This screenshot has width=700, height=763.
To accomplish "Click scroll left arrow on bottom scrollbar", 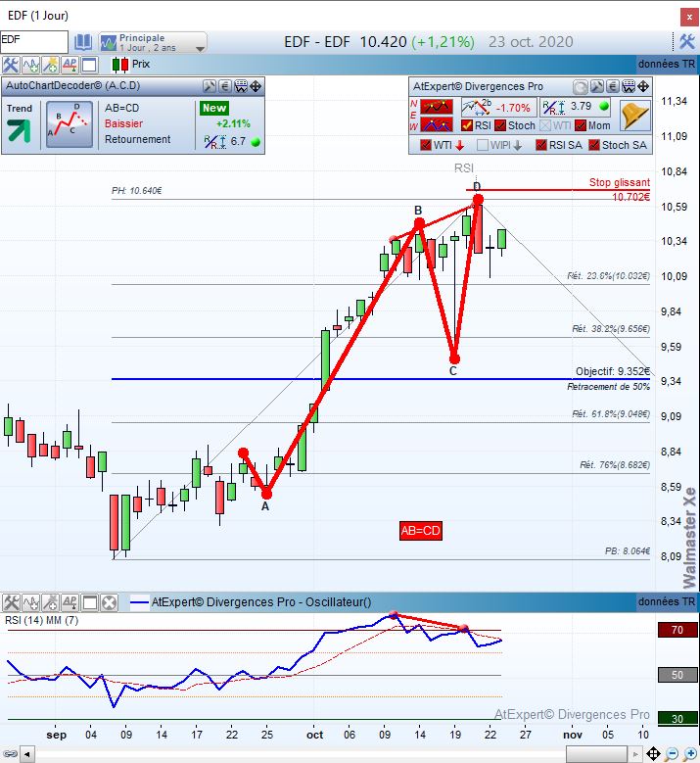I will (27, 754).
